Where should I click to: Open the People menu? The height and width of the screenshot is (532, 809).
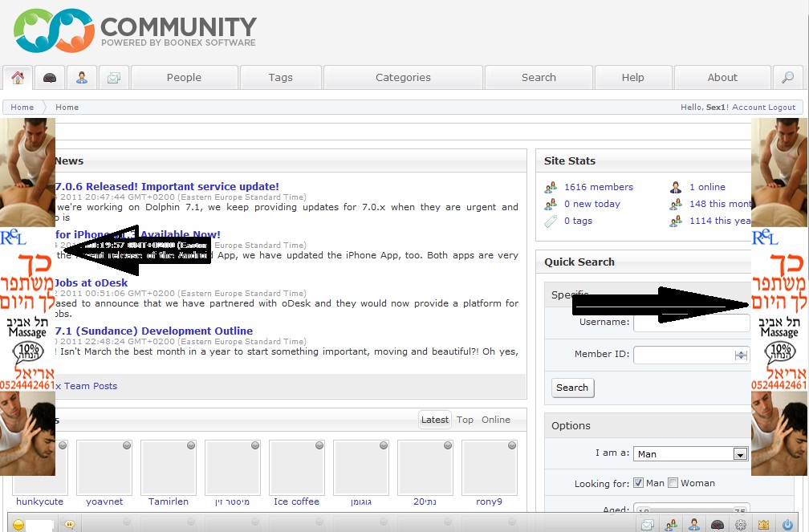tap(184, 78)
